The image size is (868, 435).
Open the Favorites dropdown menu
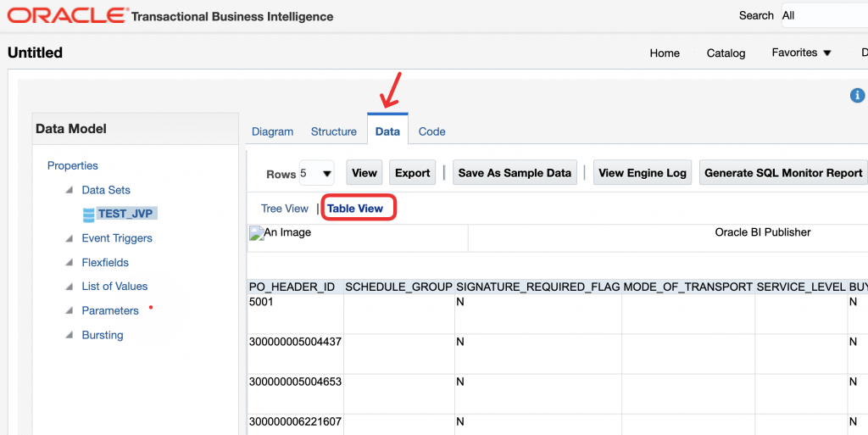(x=801, y=53)
